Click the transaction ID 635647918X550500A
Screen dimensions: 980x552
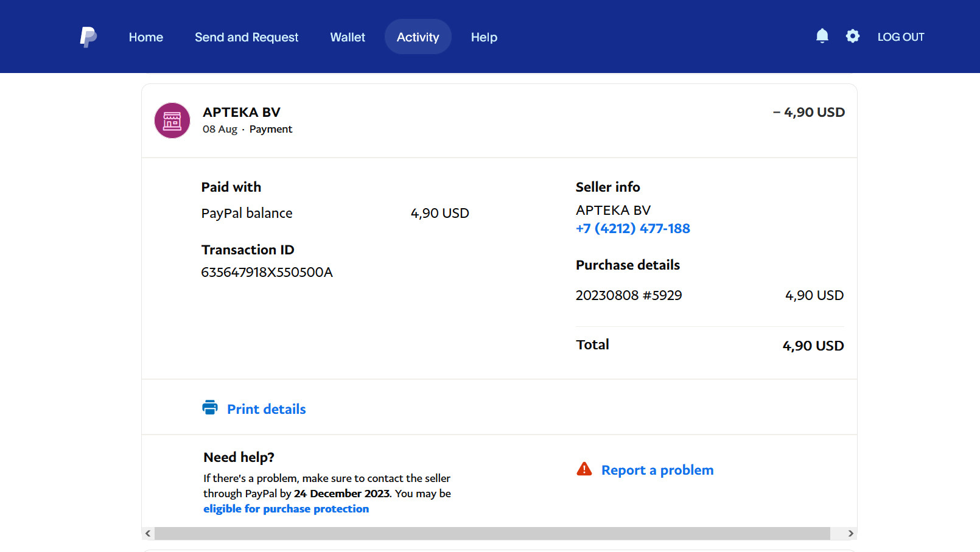[x=267, y=272]
